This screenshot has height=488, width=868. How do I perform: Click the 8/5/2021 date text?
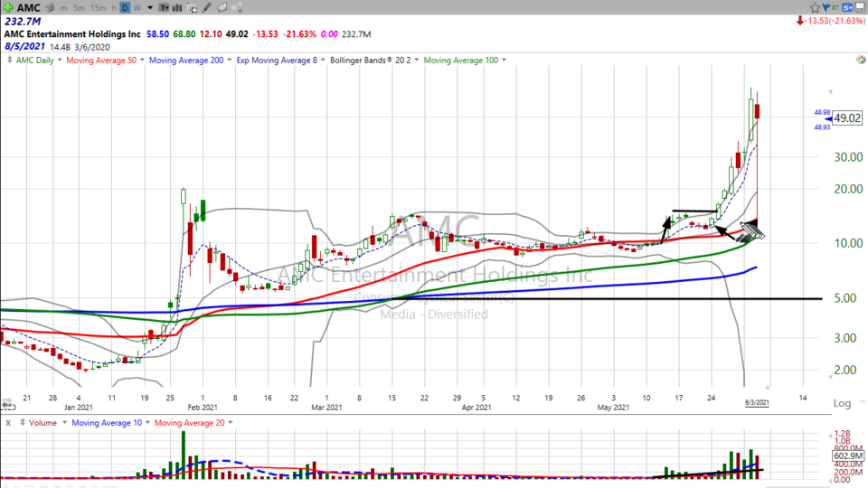point(25,46)
